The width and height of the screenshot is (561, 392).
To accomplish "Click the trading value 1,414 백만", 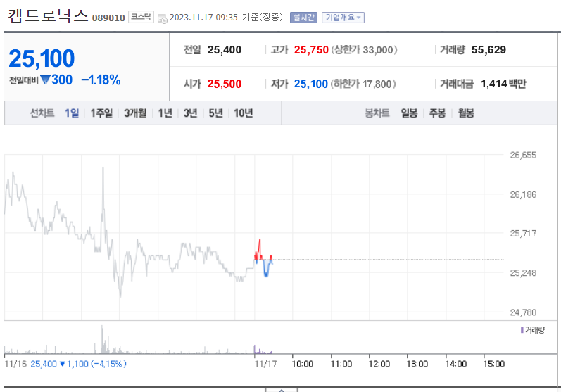I will 503,84.
